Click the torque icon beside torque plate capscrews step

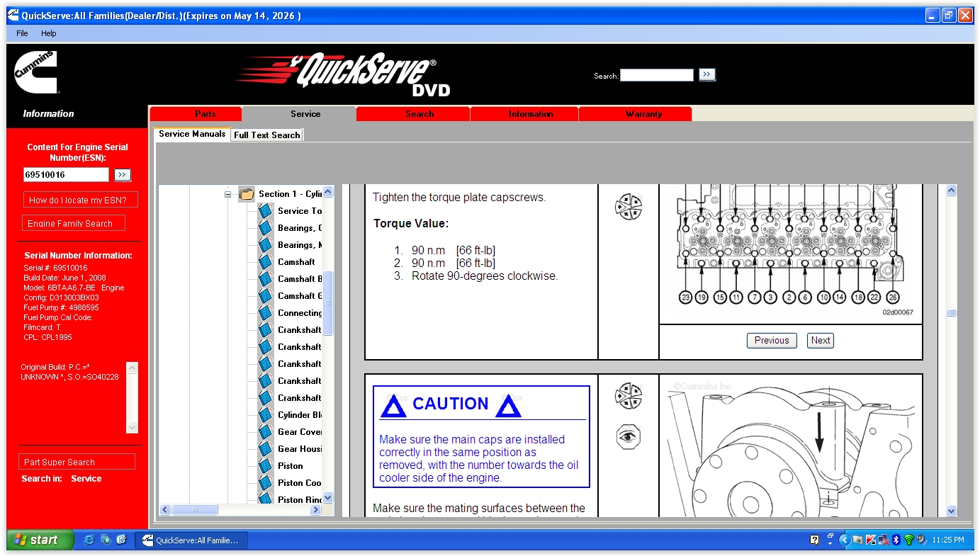(628, 206)
